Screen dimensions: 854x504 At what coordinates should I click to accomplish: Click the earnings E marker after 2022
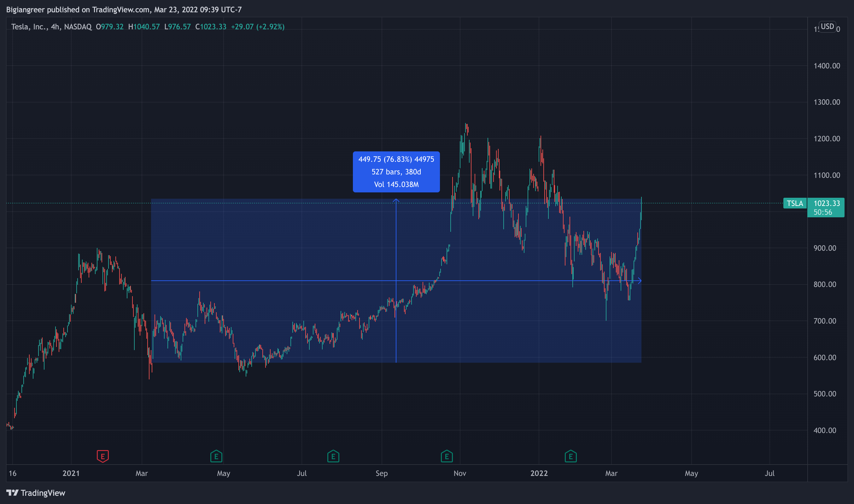[x=570, y=456]
